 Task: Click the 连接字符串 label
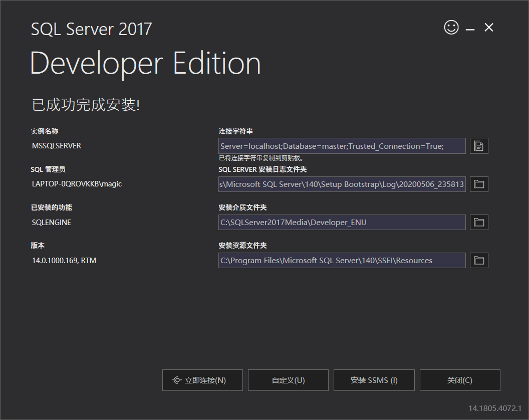(x=235, y=131)
